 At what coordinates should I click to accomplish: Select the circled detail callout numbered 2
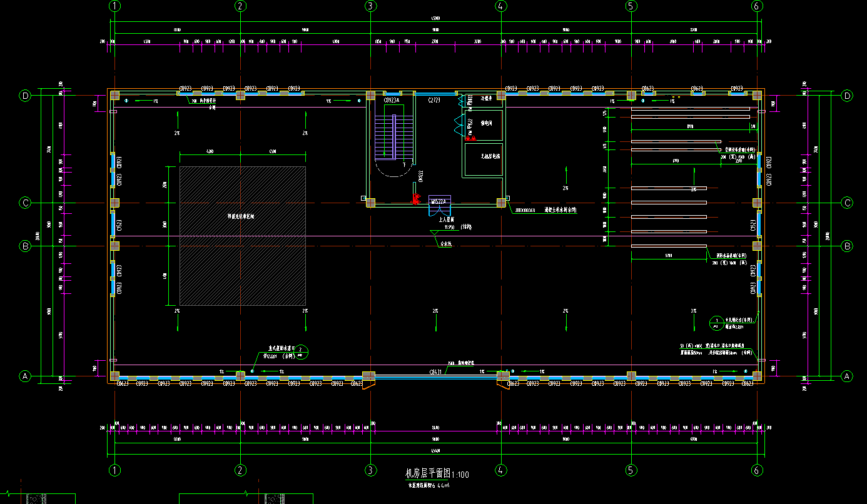pyautogui.click(x=301, y=350)
